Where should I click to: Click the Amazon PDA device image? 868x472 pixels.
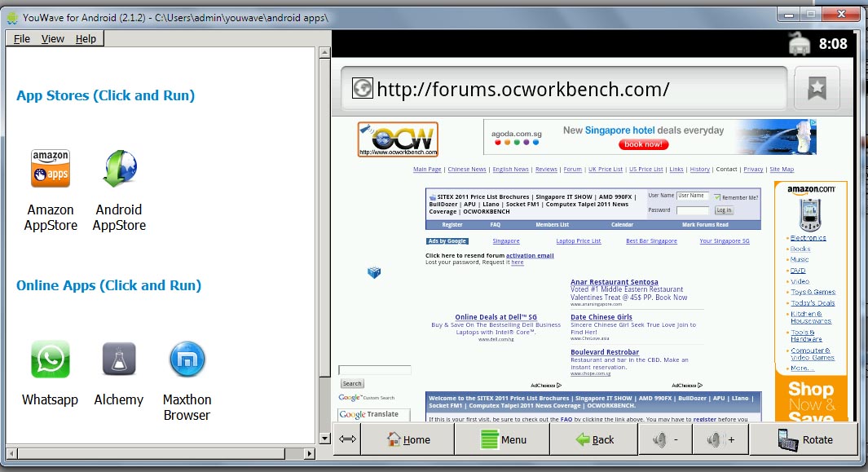[x=810, y=214]
